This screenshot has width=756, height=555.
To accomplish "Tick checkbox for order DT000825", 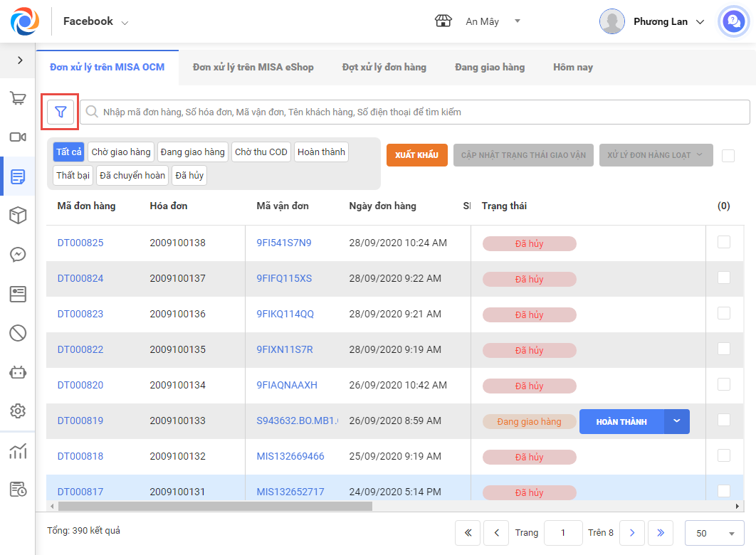I will (724, 242).
